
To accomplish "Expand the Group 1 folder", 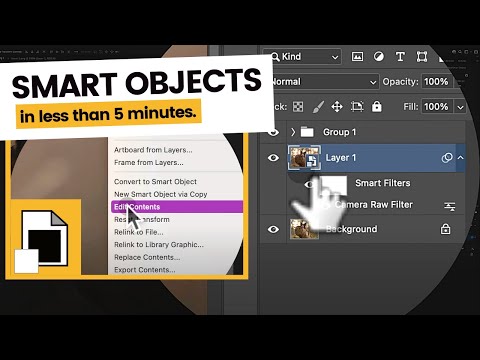I will coord(293,132).
